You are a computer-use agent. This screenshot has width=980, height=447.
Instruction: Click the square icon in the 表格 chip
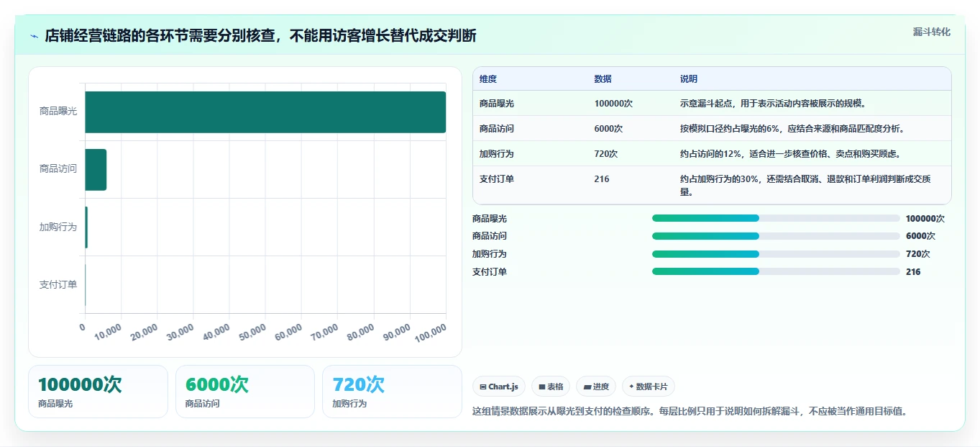[542, 387]
